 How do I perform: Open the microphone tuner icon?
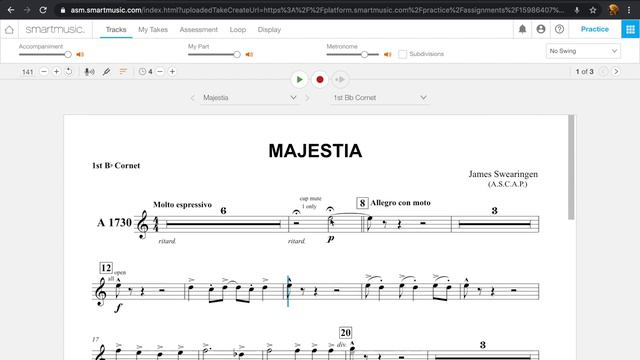pyautogui.click(x=89, y=72)
